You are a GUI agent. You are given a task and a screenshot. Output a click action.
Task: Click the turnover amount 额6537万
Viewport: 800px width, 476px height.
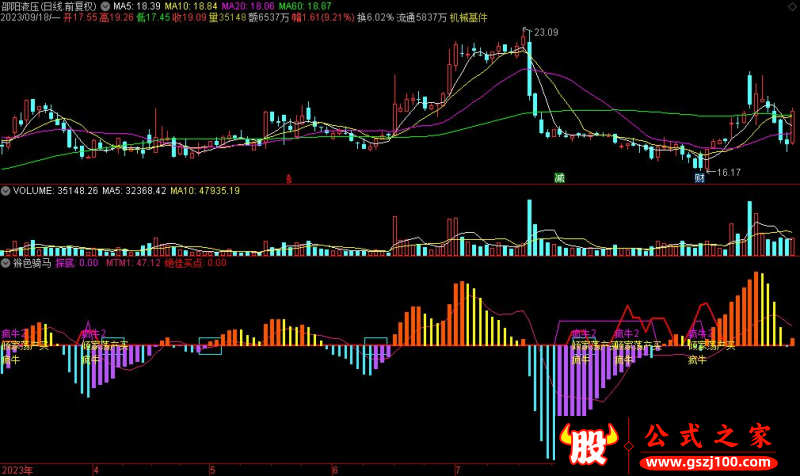pyautogui.click(x=269, y=17)
